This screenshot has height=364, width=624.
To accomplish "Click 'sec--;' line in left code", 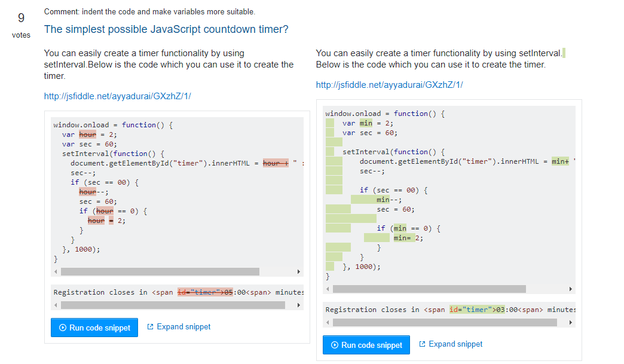I will pos(83,173).
